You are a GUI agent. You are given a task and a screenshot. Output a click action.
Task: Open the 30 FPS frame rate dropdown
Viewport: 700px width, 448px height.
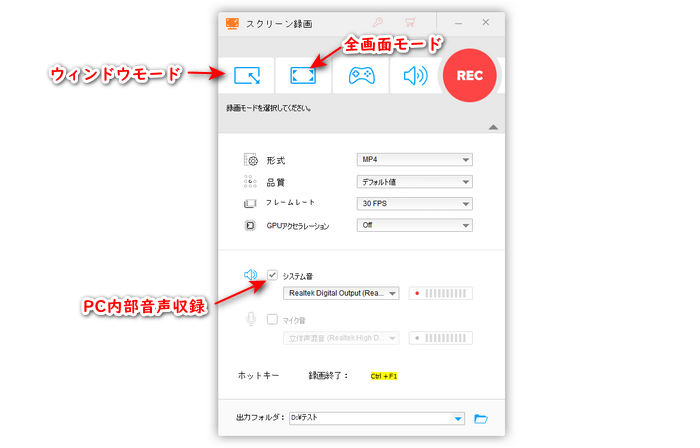tap(414, 203)
